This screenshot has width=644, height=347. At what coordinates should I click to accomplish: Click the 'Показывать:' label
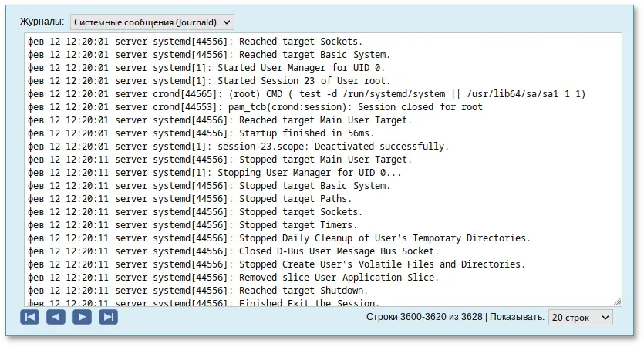pos(517,317)
